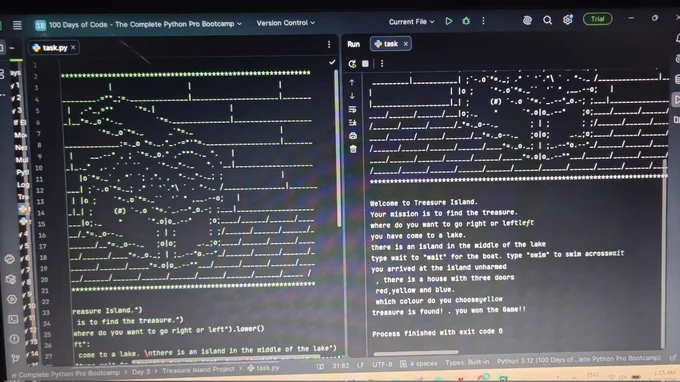The width and height of the screenshot is (680, 382).
Task: Toggle scroll to end in the Run console
Action: [353, 123]
